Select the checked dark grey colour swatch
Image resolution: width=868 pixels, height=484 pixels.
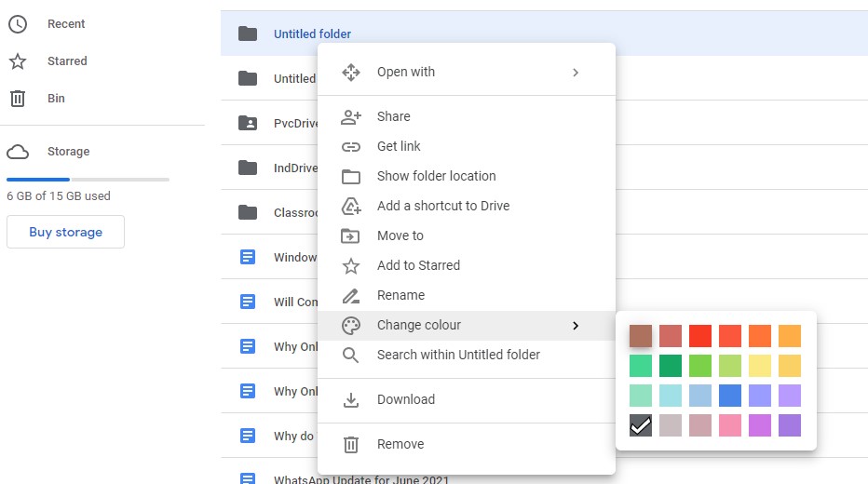point(641,425)
